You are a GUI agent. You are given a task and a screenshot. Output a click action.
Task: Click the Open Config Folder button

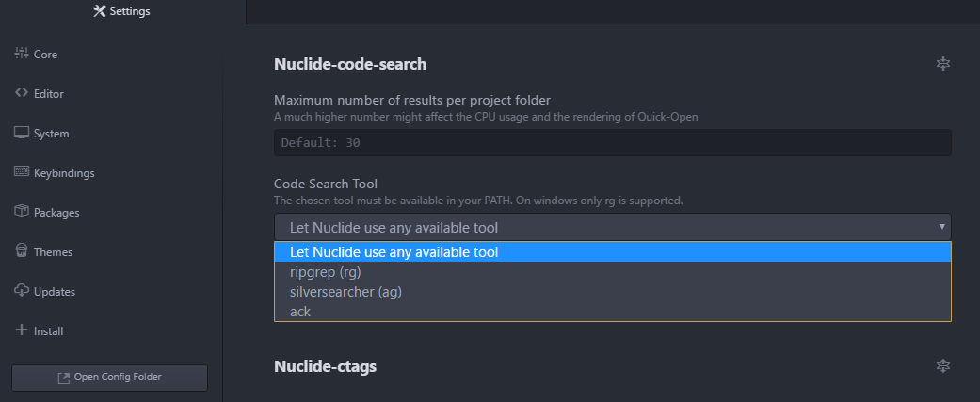click(109, 378)
